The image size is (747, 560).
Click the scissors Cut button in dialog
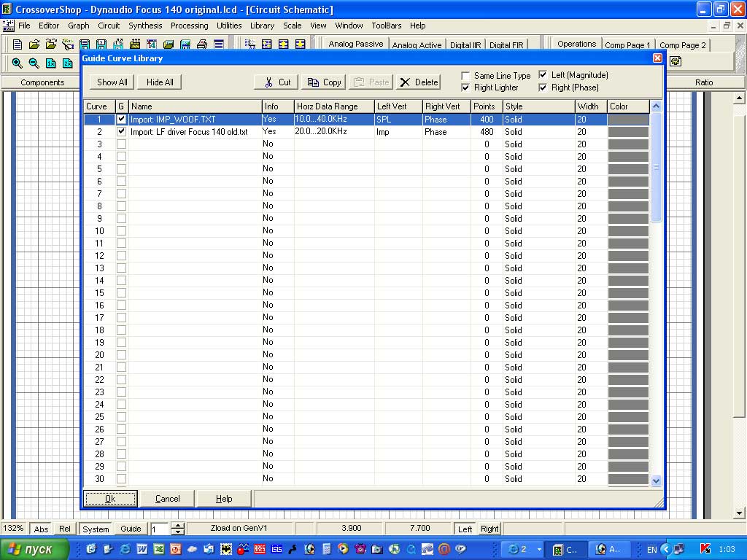tap(276, 82)
